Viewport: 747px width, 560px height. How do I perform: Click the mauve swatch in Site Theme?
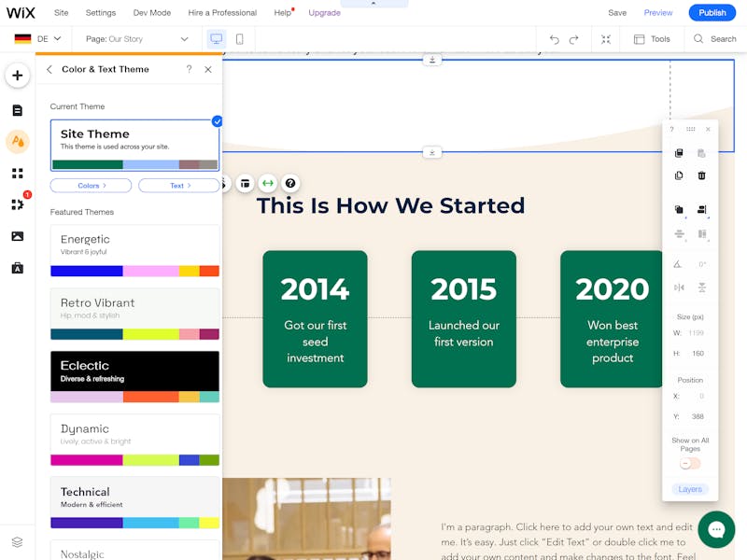pyautogui.click(x=190, y=165)
